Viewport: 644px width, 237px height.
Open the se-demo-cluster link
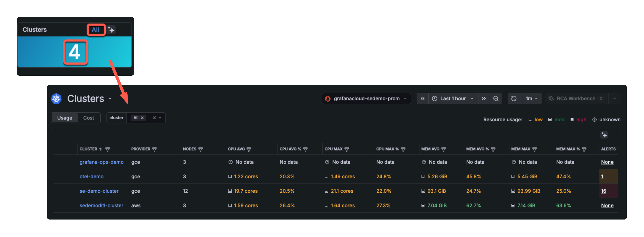pos(99,191)
